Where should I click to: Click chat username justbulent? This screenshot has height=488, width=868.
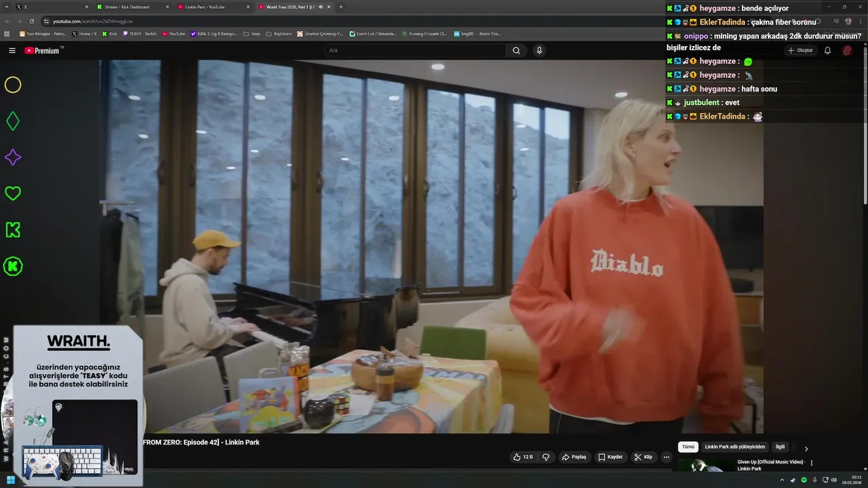pos(701,102)
